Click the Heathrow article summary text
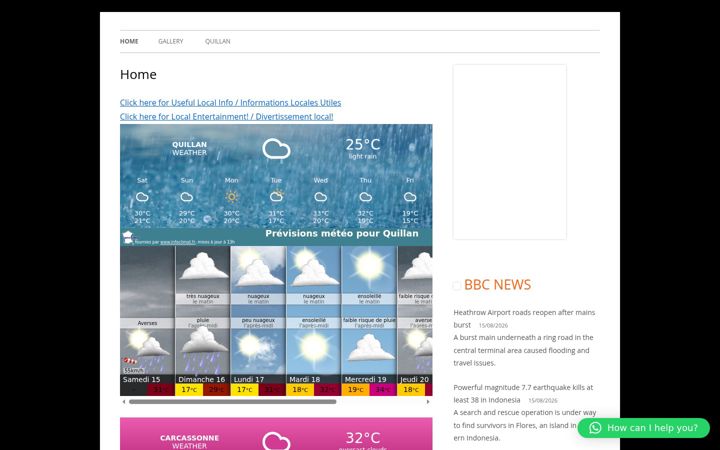The height and width of the screenshot is (450, 720). point(523,350)
